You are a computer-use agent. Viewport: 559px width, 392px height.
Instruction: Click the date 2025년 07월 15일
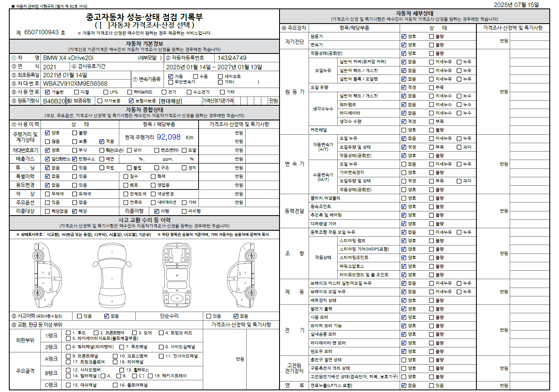point(516,5)
